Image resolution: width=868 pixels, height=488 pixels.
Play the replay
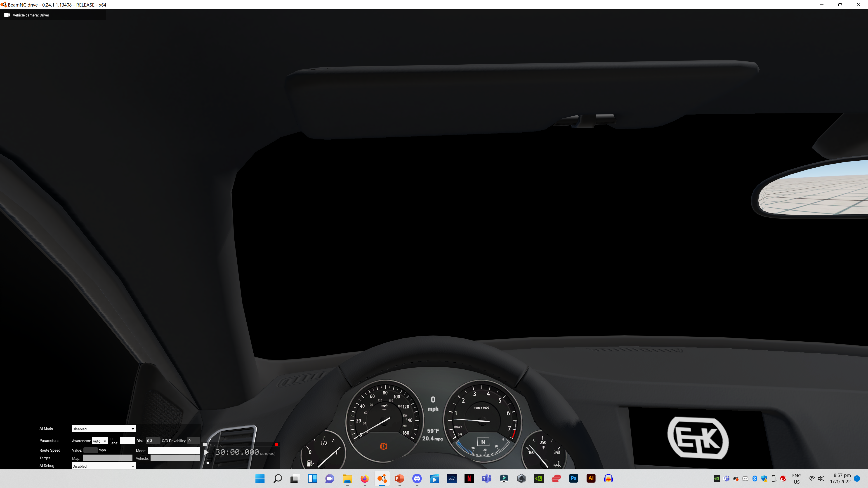tap(206, 452)
